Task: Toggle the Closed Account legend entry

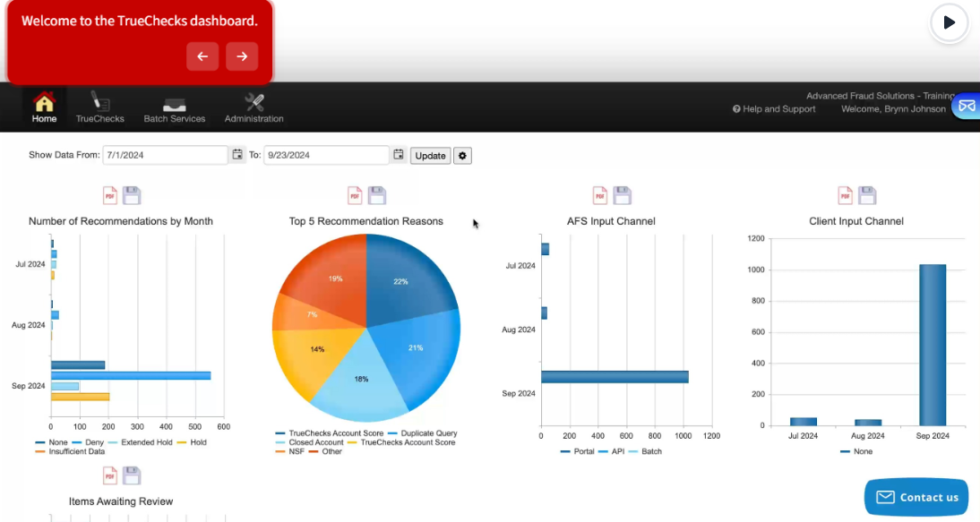Action: [x=309, y=442]
